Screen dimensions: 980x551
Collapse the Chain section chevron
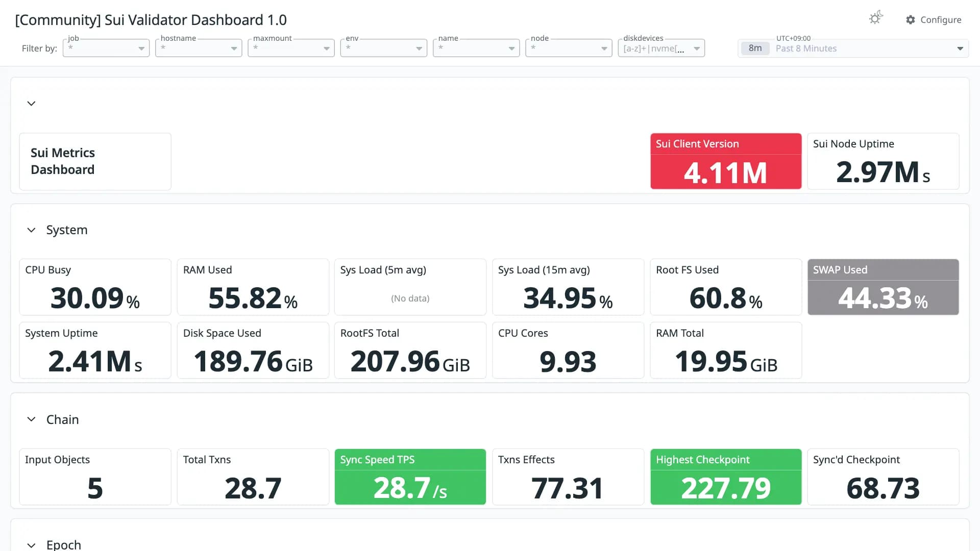pos(31,419)
